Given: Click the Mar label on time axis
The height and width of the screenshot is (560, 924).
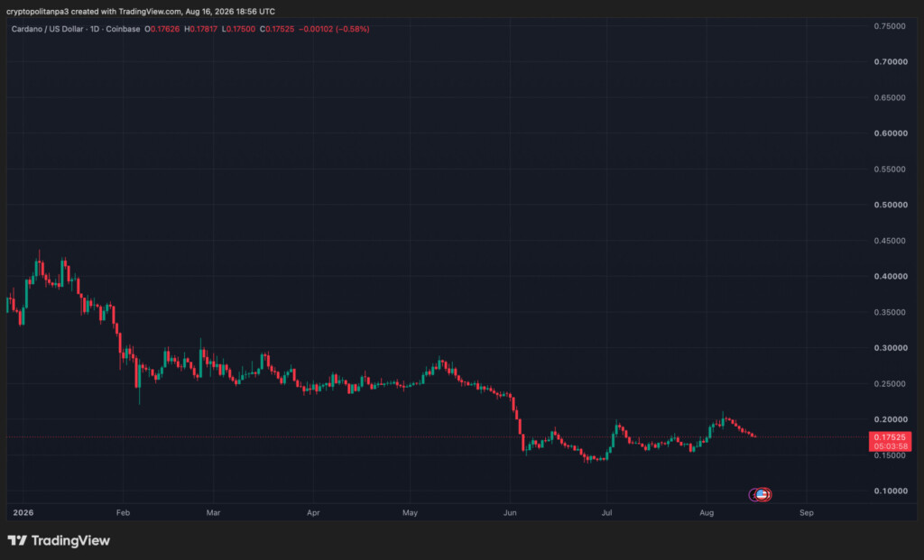Looking at the screenshot, I should [x=213, y=513].
